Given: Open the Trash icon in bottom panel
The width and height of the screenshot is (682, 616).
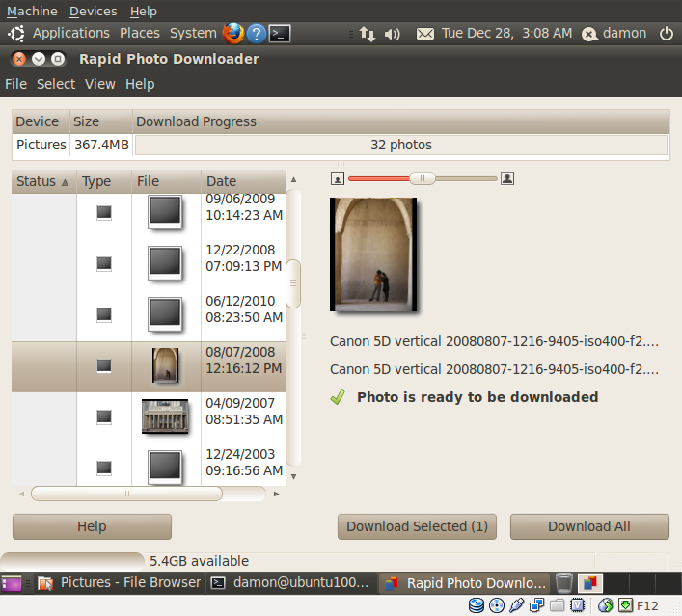Looking at the screenshot, I should coord(564,583).
